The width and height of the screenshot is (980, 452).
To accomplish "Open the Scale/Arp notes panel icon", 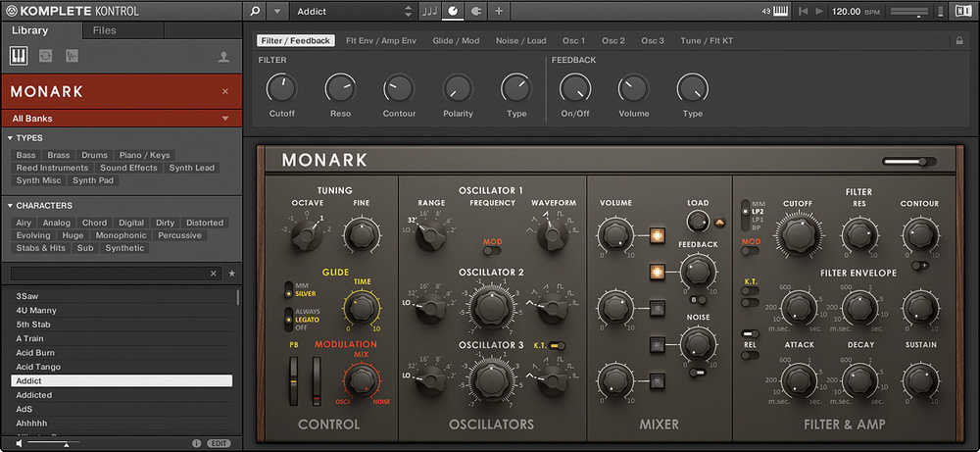I will point(430,11).
